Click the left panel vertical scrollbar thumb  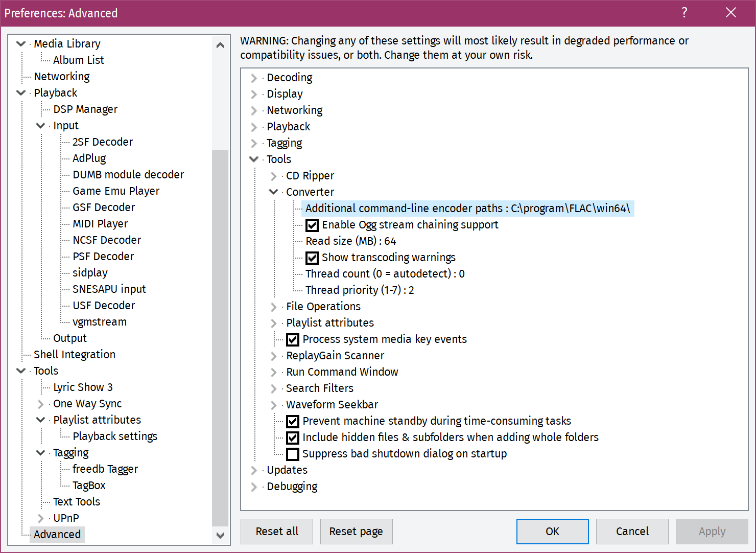(x=220, y=337)
